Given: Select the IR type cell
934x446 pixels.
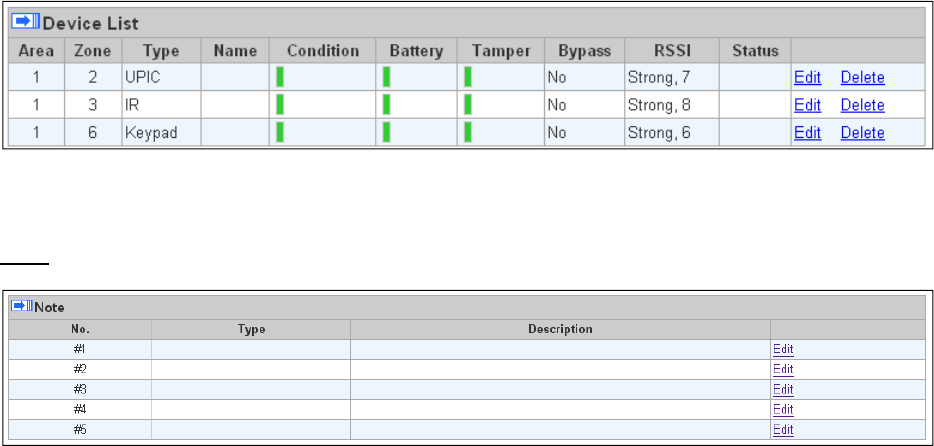Looking at the screenshot, I should click(161, 105).
